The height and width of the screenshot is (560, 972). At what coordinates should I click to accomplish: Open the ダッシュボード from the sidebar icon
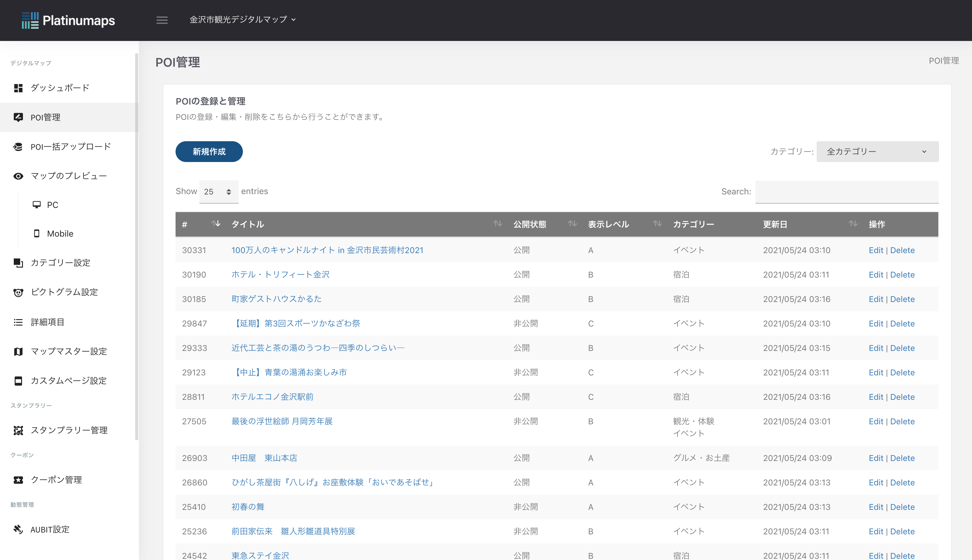(18, 88)
